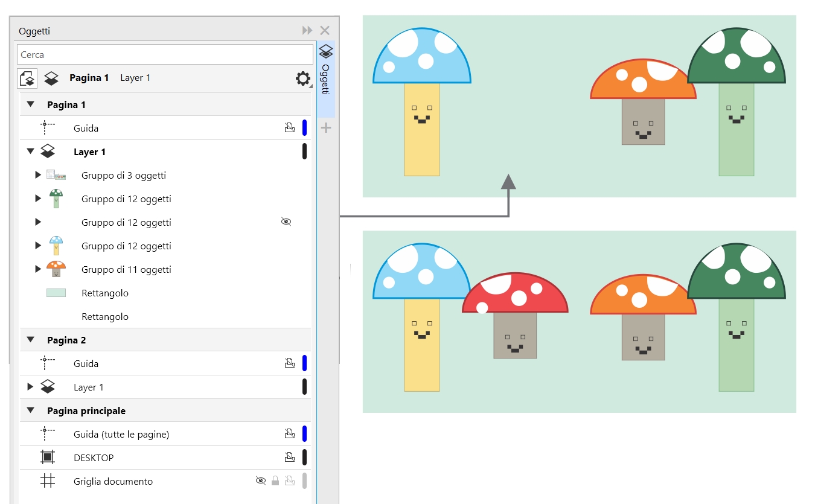
Task: Open the Oggetti panel options gear
Action: [x=303, y=78]
